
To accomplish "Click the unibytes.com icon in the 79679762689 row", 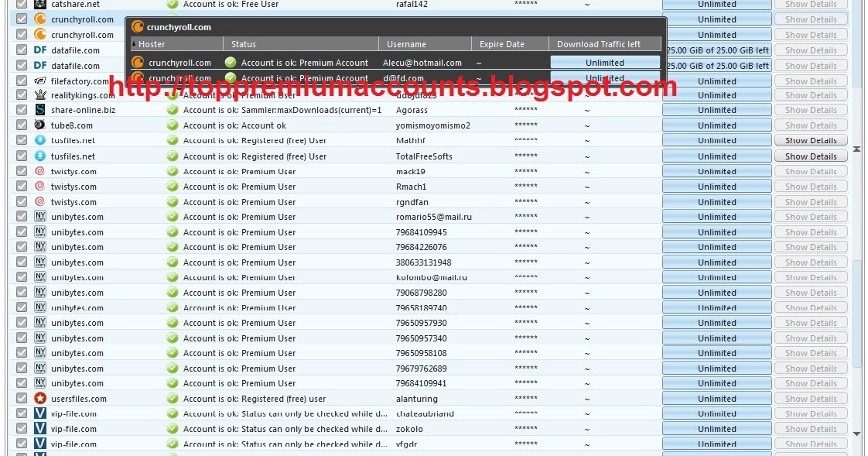I will click(40, 367).
